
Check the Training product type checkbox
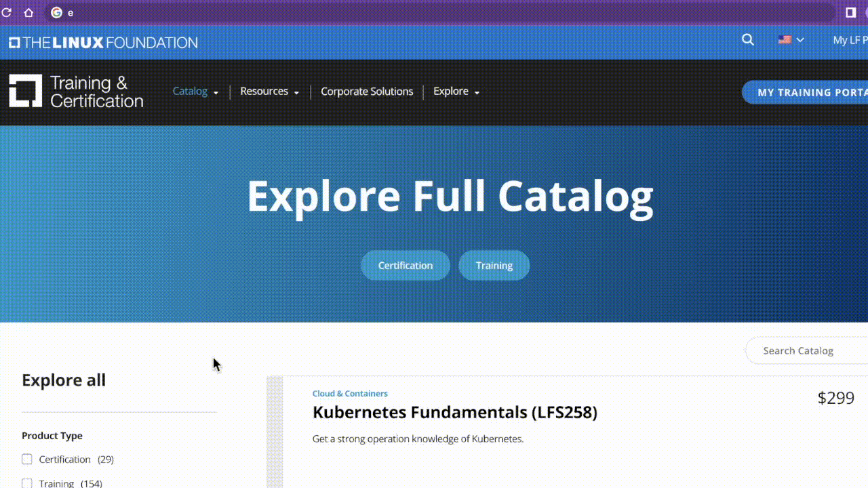pyautogui.click(x=27, y=483)
